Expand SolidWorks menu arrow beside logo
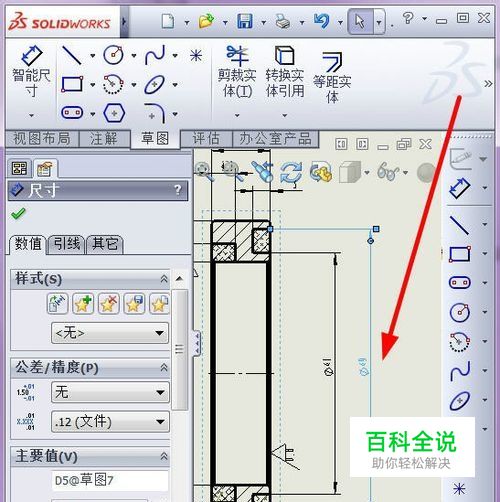The image size is (500, 502). pos(124,22)
